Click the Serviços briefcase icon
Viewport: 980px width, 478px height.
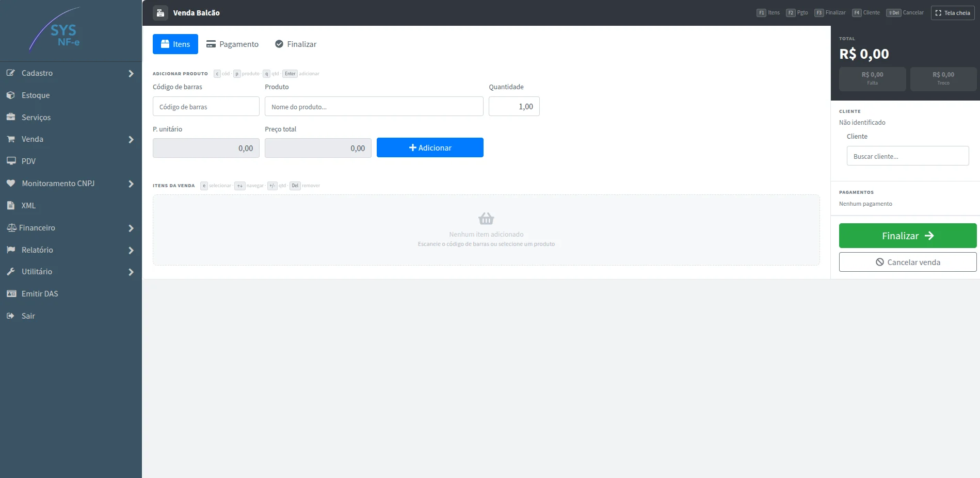pos(11,117)
